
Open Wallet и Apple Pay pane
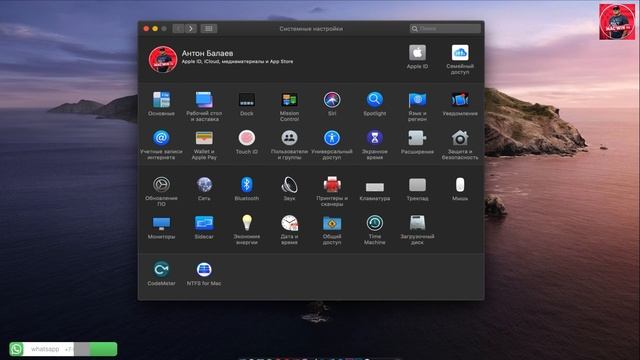point(204,138)
